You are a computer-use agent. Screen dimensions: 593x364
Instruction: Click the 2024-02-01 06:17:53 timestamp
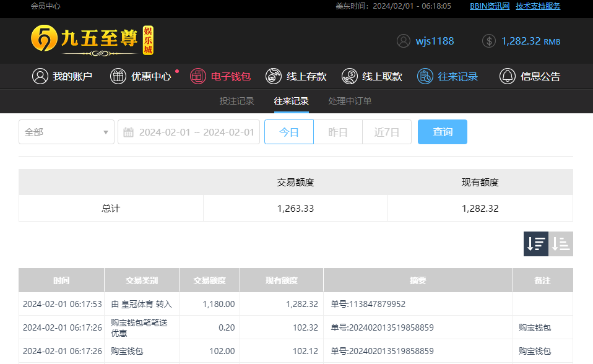click(63, 304)
